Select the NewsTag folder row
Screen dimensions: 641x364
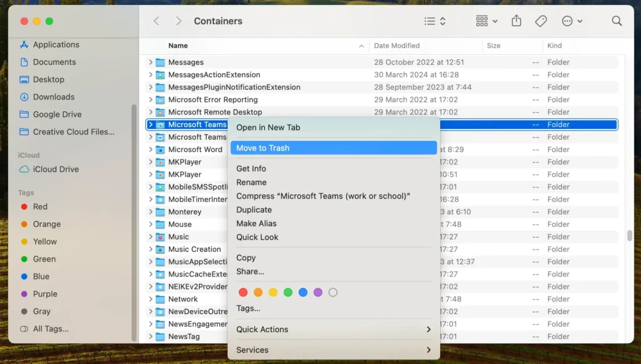382,336
